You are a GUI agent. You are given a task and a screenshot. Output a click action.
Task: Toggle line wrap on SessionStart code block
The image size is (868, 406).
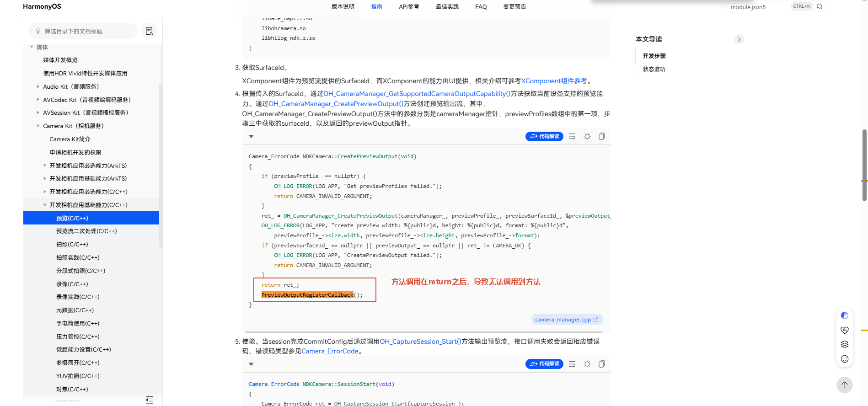(x=572, y=364)
